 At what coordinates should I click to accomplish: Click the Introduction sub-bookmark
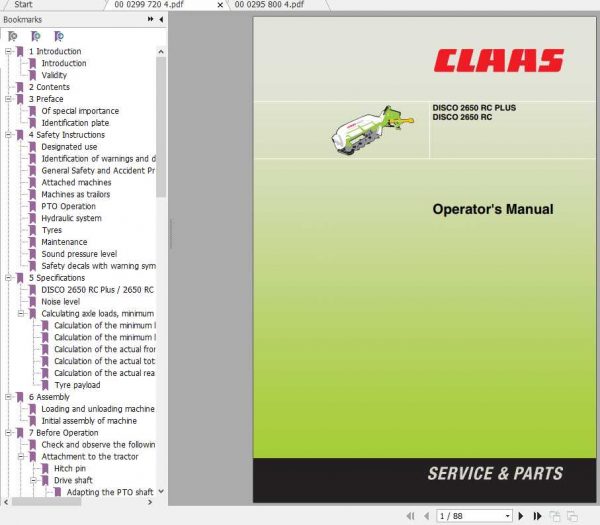pos(64,64)
